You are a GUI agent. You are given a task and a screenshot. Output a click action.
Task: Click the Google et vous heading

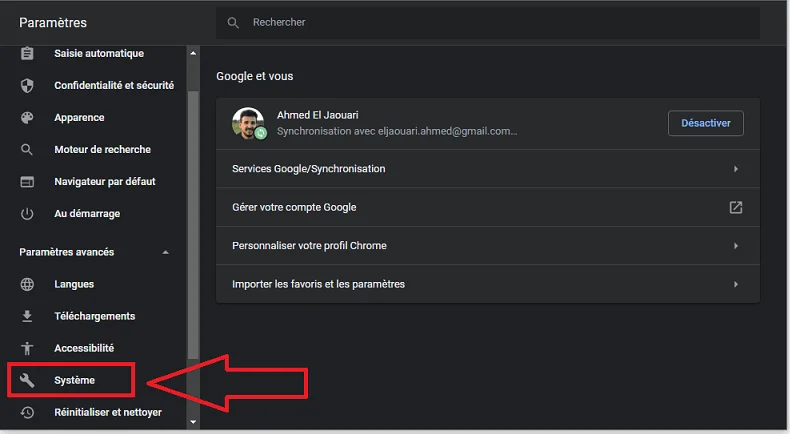pos(254,76)
